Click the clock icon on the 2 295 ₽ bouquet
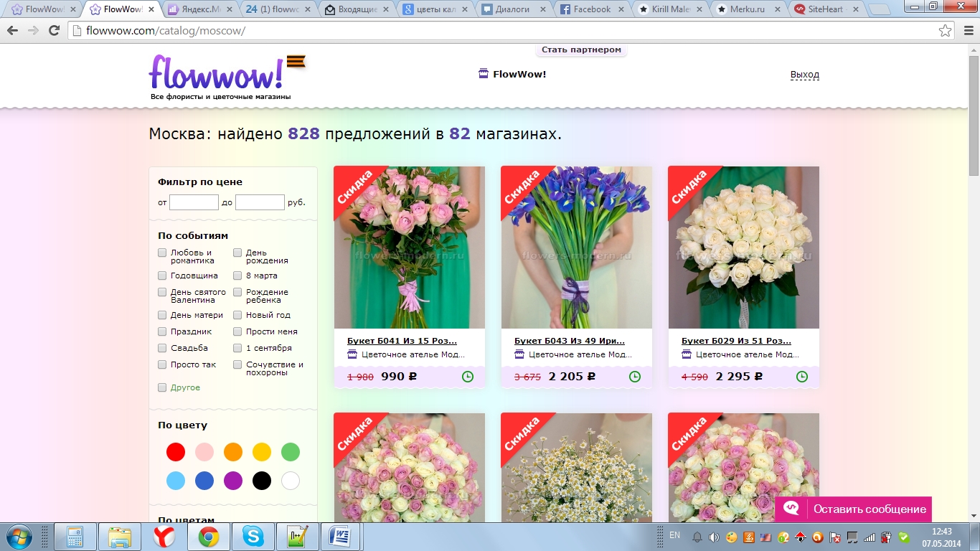This screenshot has width=980, height=551. click(x=802, y=377)
